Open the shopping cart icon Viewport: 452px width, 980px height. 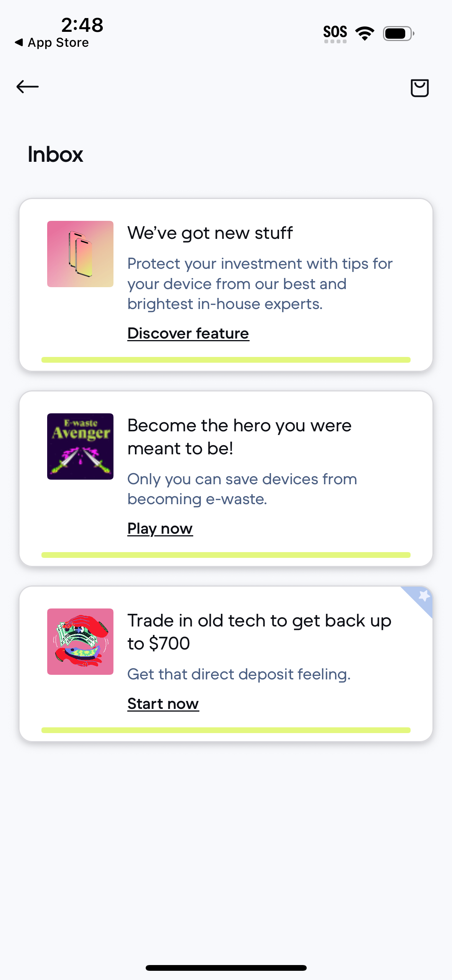[x=419, y=88]
